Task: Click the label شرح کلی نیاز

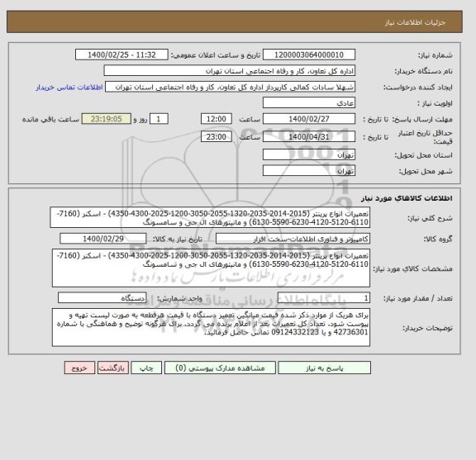Action: (x=430, y=218)
